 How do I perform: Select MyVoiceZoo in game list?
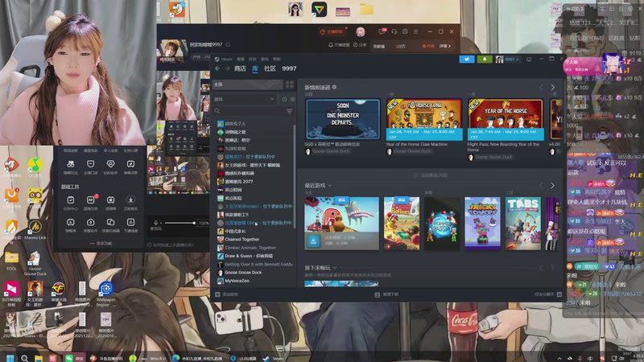255,281
